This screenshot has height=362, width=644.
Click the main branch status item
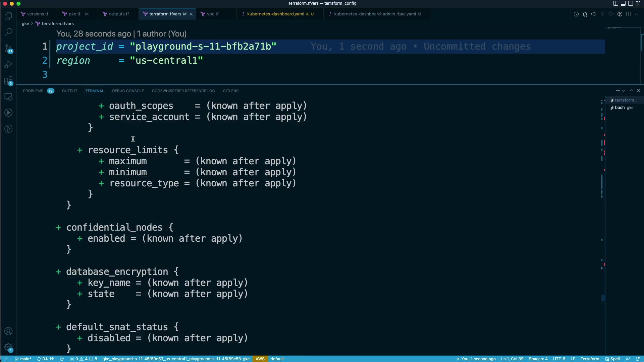[x=23, y=359]
